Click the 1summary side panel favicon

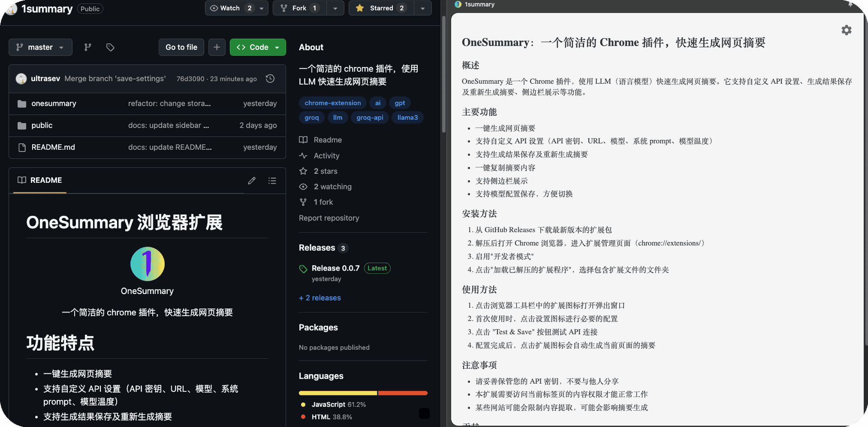458,5
